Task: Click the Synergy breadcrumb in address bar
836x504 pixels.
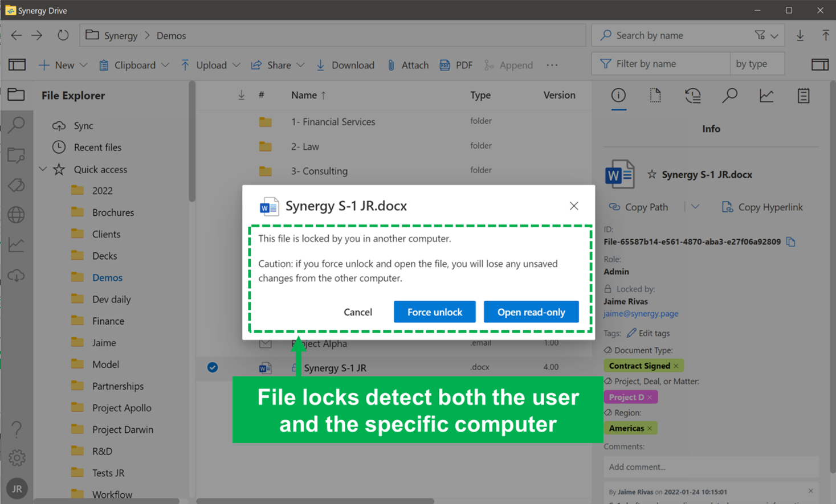Action: pos(121,35)
